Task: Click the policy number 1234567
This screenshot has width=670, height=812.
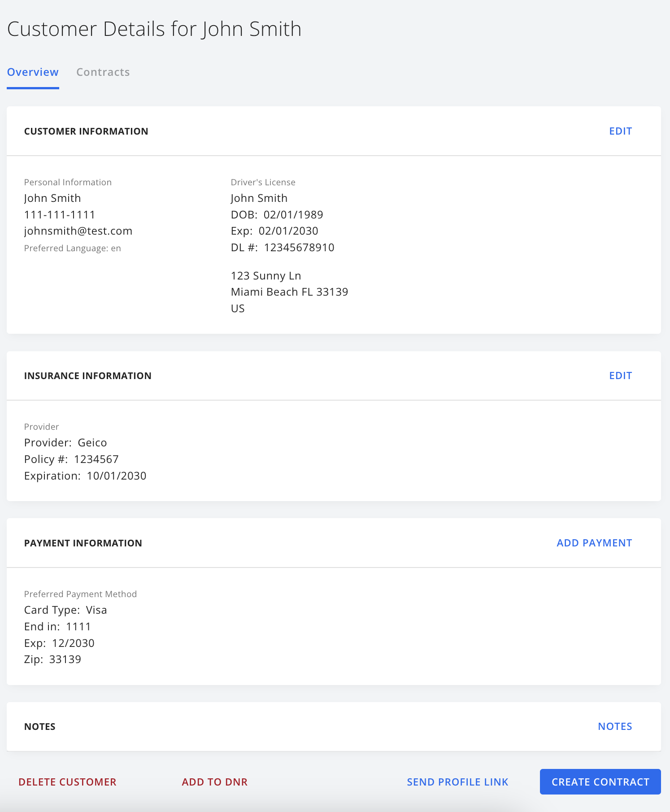Action: point(96,459)
